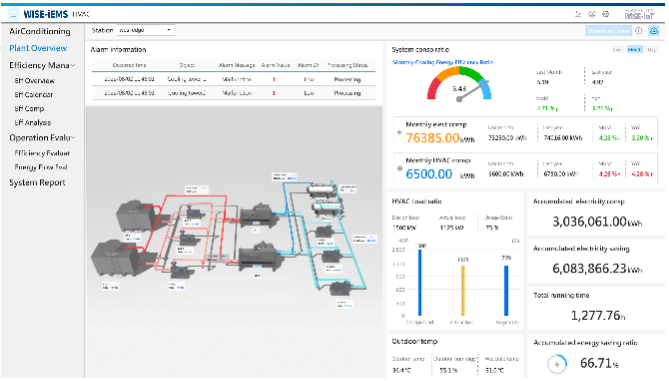Click the WISE-iEMS logo

(46, 15)
